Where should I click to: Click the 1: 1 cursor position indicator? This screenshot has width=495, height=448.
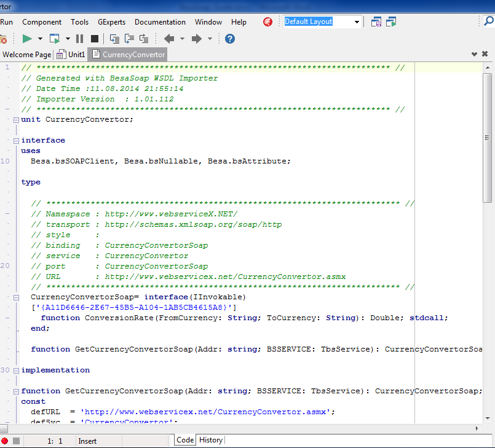[x=55, y=441]
